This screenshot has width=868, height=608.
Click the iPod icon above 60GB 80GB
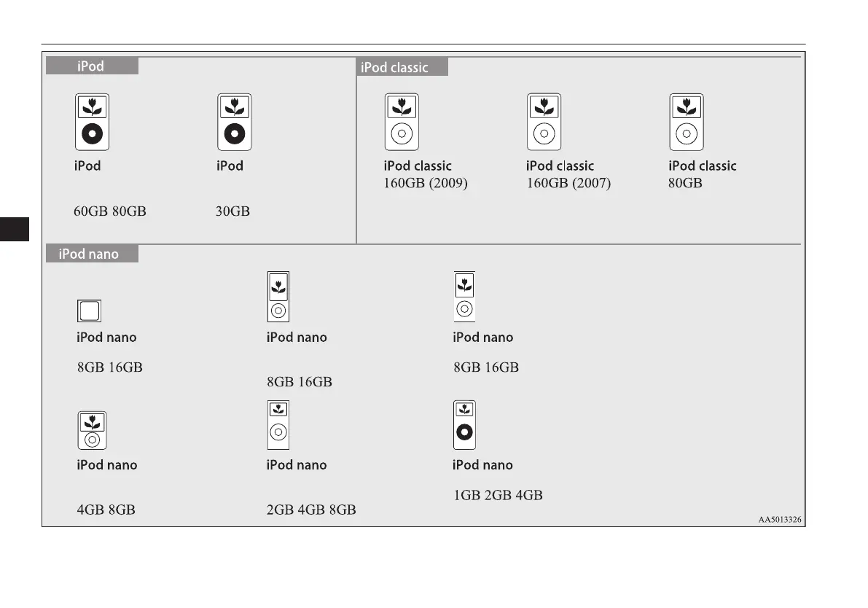point(92,122)
